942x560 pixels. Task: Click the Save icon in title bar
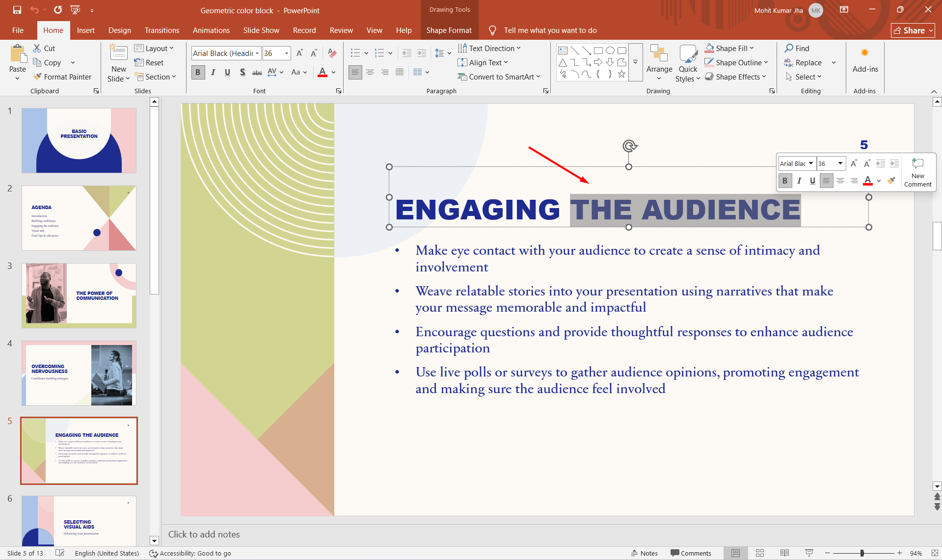[x=17, y=10]
